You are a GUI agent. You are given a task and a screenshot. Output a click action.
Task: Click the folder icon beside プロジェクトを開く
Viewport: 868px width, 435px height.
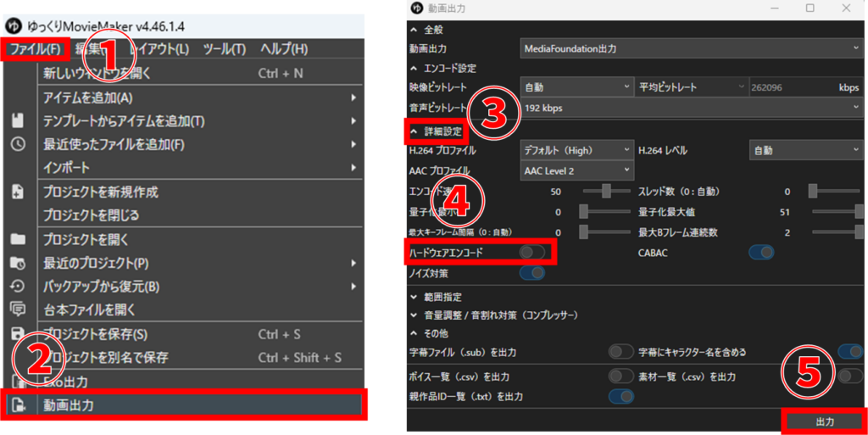click(x=18, y=239)
